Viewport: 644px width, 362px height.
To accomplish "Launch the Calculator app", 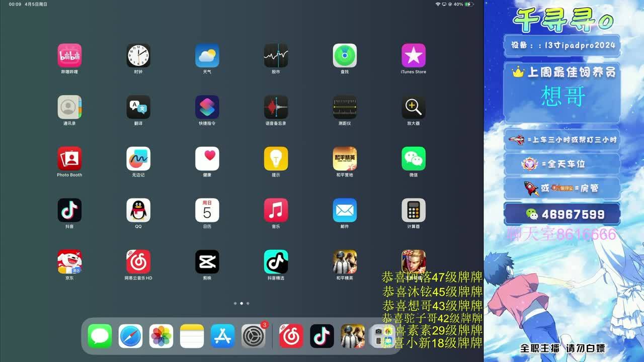I will [x=414, y=210].
